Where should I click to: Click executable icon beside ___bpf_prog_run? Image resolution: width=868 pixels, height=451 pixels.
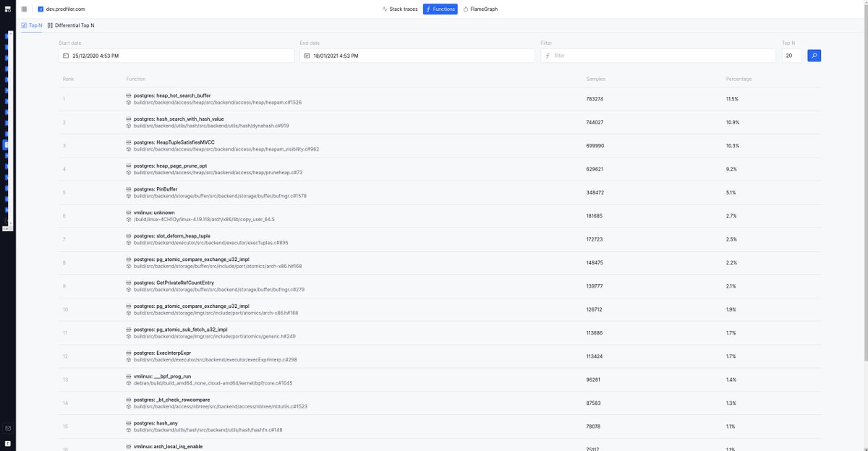129,376
